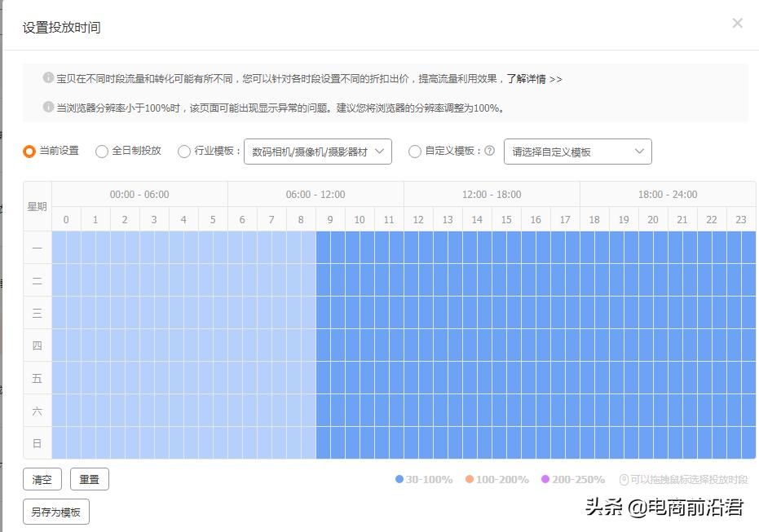Click 另存为模板 to save as template
The height and width of the screenshot is (532, 759).
55,512
